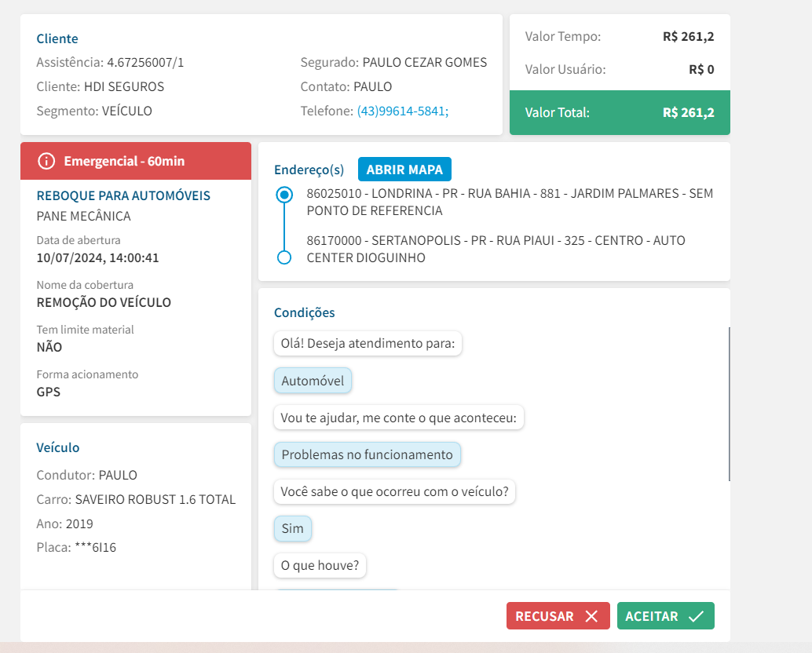812x653 pixels.
Task: Call the phone number (43)99614-5841
Action: point(402,111)
